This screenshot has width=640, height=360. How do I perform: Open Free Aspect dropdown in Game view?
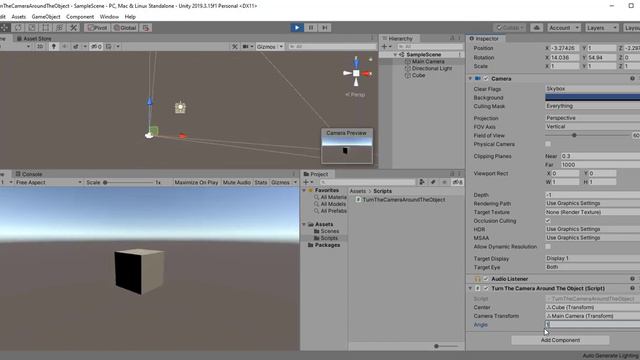coord(48,182)
